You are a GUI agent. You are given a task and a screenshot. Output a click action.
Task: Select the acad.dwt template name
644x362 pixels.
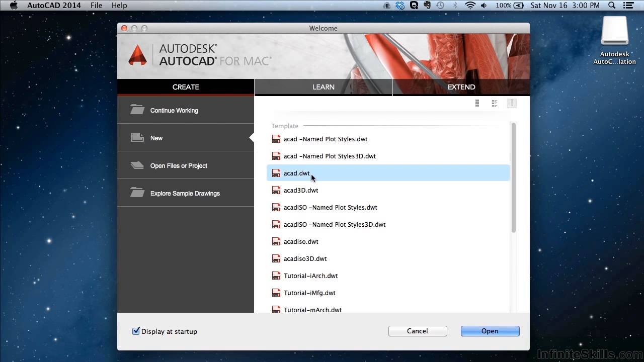tap(297, 173)
